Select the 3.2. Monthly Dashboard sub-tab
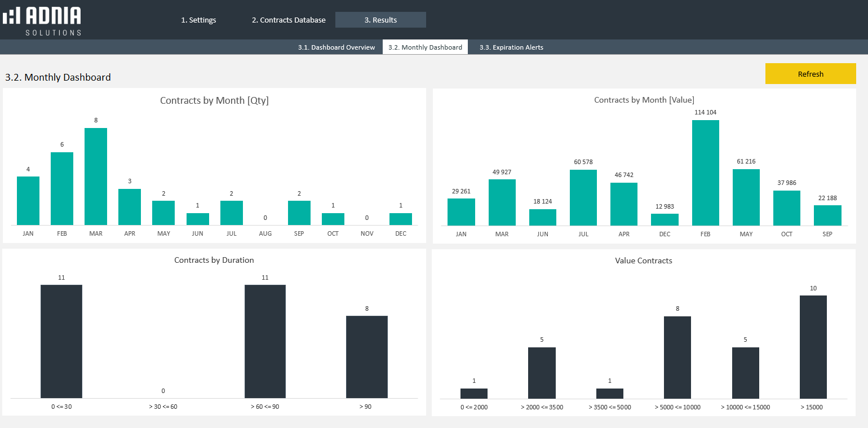The height and width of the screenshot is (428, 868). [425, 47]
